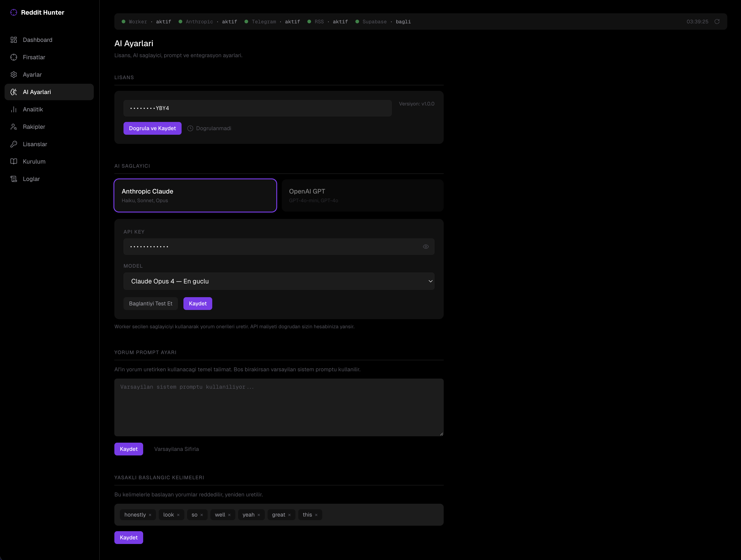Viewport: 741px width, 560px height.
Task: Click the Ayarlar gear icon
Action: [13, 75]
